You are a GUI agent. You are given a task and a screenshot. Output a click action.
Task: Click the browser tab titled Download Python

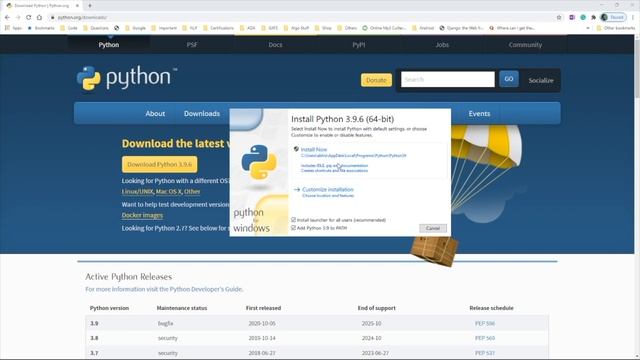pos(42,6)
